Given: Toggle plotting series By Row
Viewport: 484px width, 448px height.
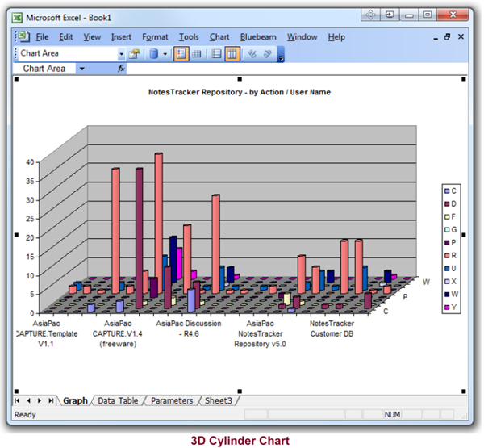Looking at the screenshot, I should [215, 53].
